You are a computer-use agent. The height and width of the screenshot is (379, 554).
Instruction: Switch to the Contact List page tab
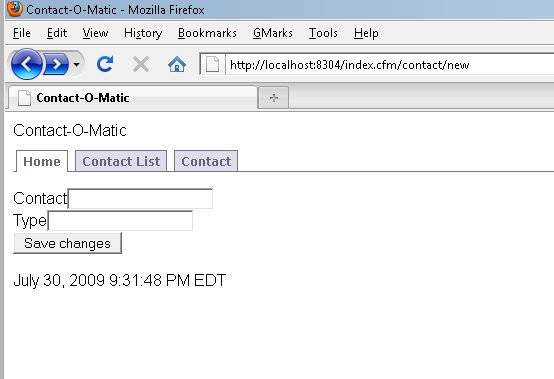pyautogui.click(x=121, y=161)
